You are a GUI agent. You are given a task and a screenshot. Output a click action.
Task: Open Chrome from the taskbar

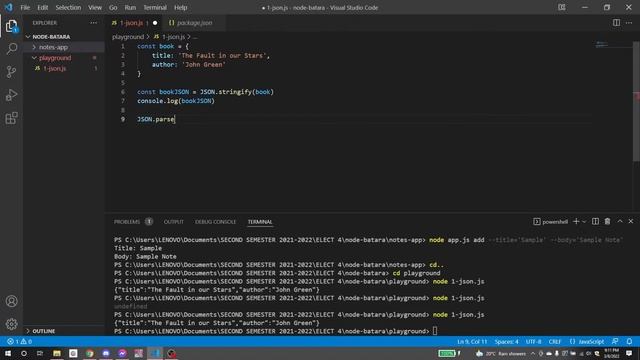(89, 353)
